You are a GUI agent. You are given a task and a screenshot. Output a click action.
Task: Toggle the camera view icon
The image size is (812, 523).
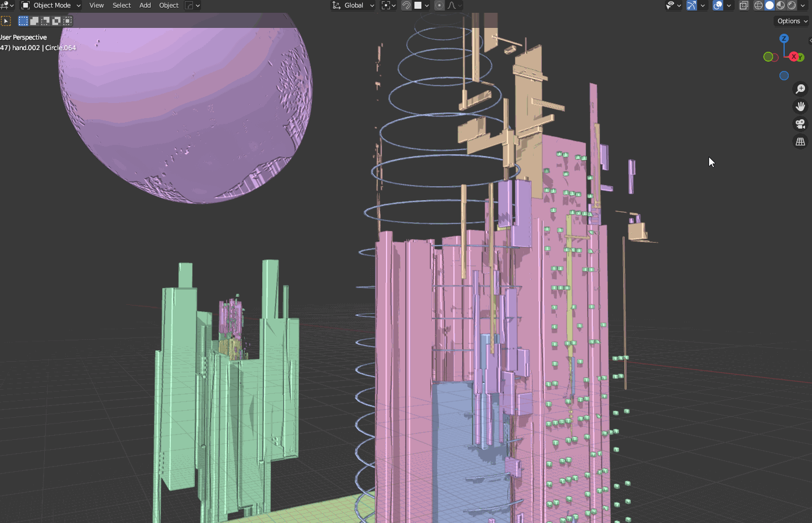coord(800,124)
